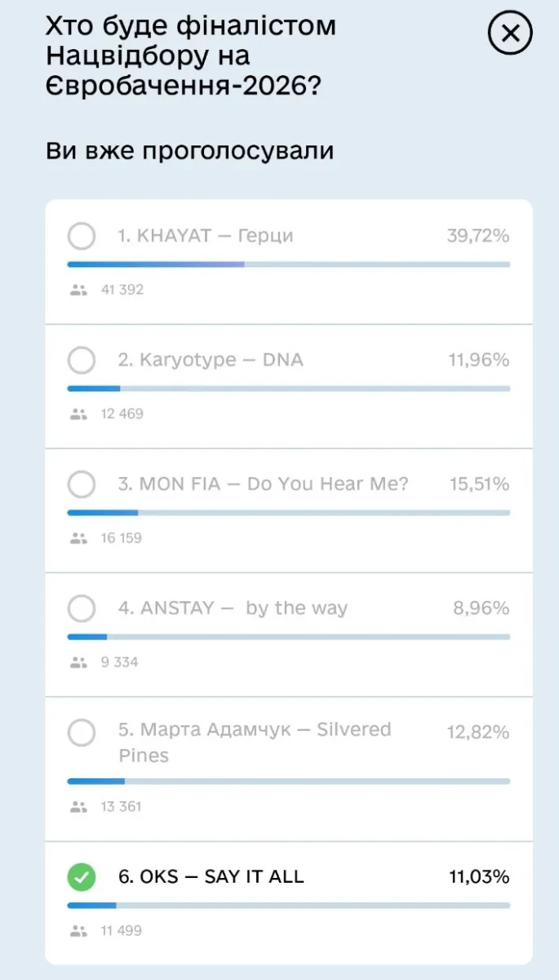Image resolution: width=559 pixels, height=980 pixels.
Task: Click the voters icon beside 9 334
Action: coord(78,662)
